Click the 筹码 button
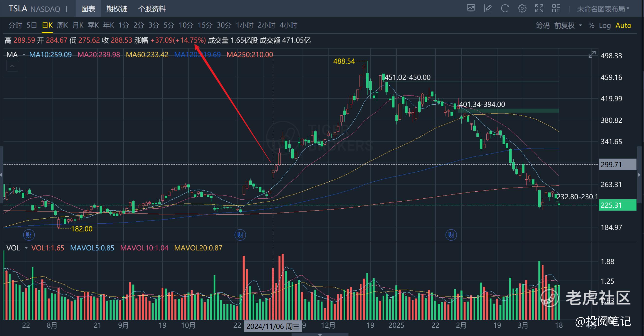The image size is (644, 336). (543, 26)
